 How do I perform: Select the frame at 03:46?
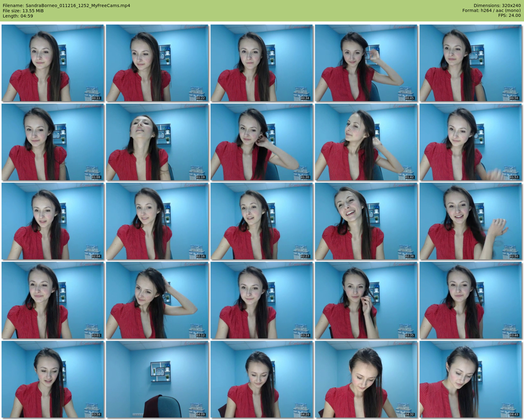point(471,300)
